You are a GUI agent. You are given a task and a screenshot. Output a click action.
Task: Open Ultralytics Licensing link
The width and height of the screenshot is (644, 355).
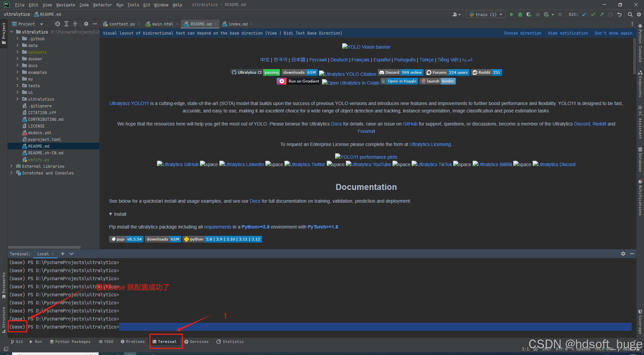tap(430, 144)
